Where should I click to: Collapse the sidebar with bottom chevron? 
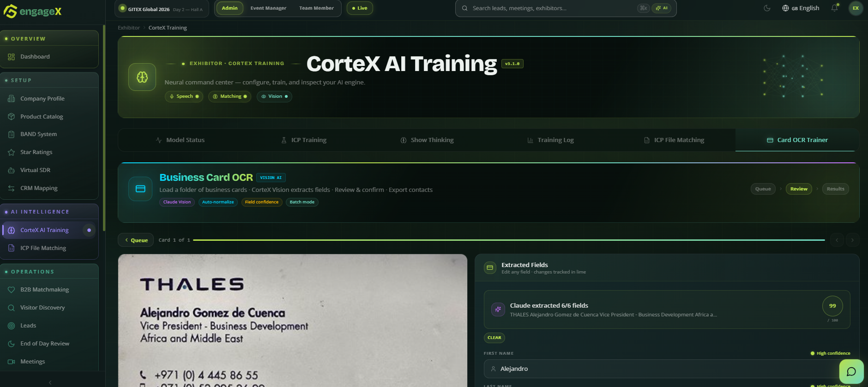point(50,382)
